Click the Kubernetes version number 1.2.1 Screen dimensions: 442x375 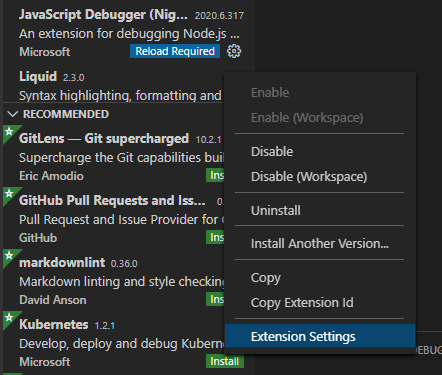coord(105,326)
